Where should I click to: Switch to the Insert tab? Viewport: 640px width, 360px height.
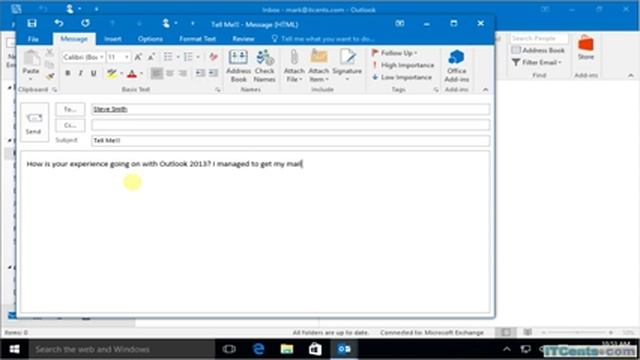pos(113,39)
